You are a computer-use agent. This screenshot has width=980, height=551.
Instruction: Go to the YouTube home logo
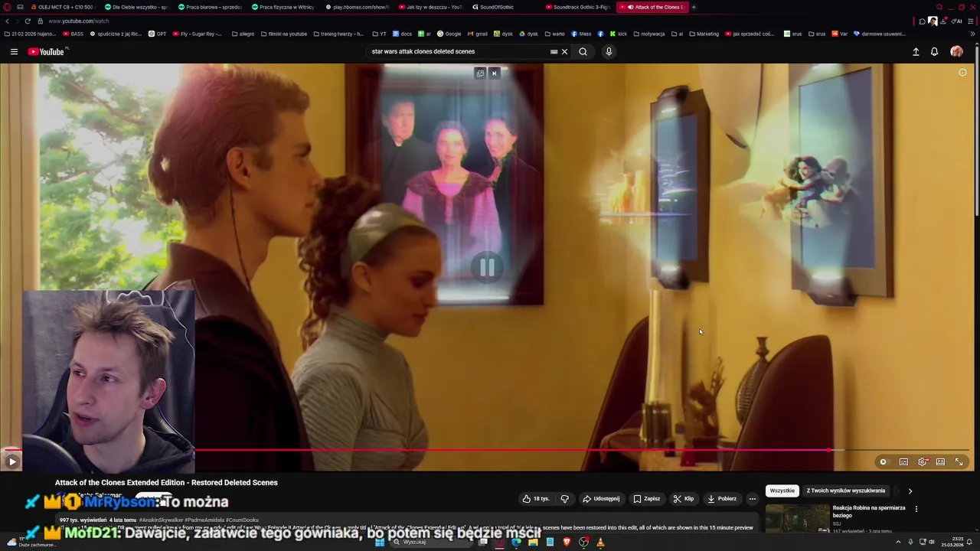pyautogui.click(x=47, y=51)
